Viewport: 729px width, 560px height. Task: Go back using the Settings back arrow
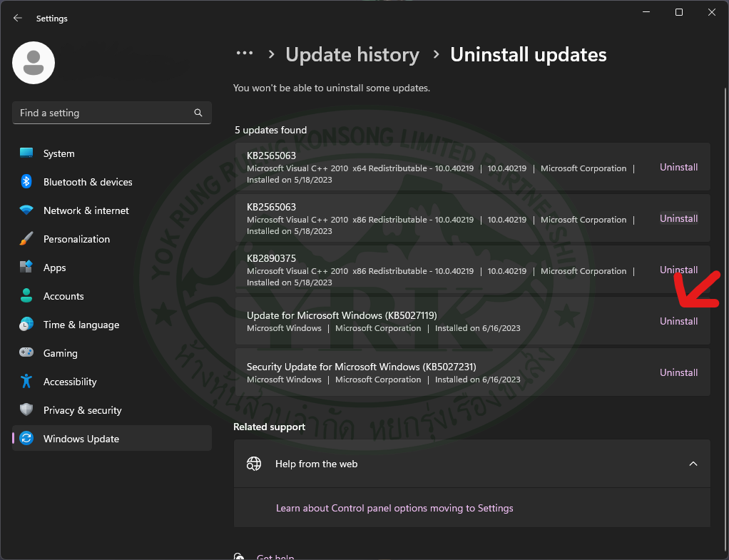click(18, 18)
